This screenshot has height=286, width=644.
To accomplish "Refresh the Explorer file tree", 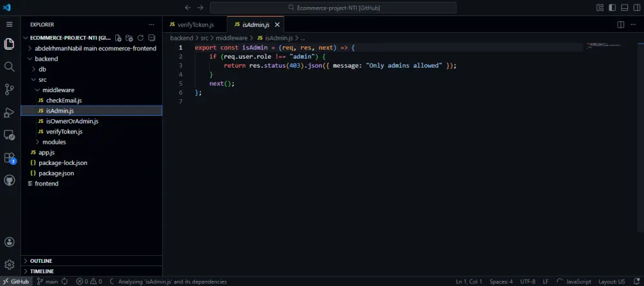I will click(140, 38).
